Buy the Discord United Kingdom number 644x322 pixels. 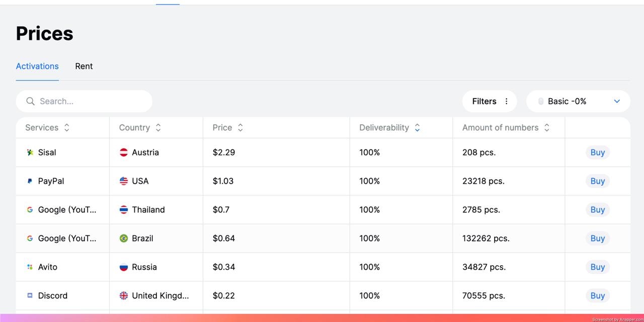click(x=598, y=296)
